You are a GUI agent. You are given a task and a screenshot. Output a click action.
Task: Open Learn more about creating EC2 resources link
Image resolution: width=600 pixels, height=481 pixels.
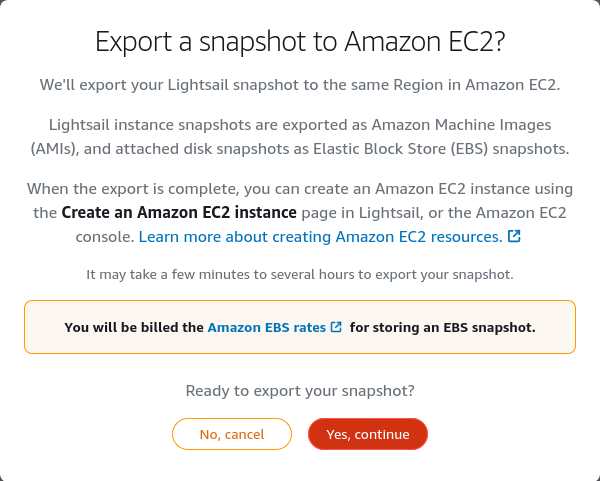point(320,237)
